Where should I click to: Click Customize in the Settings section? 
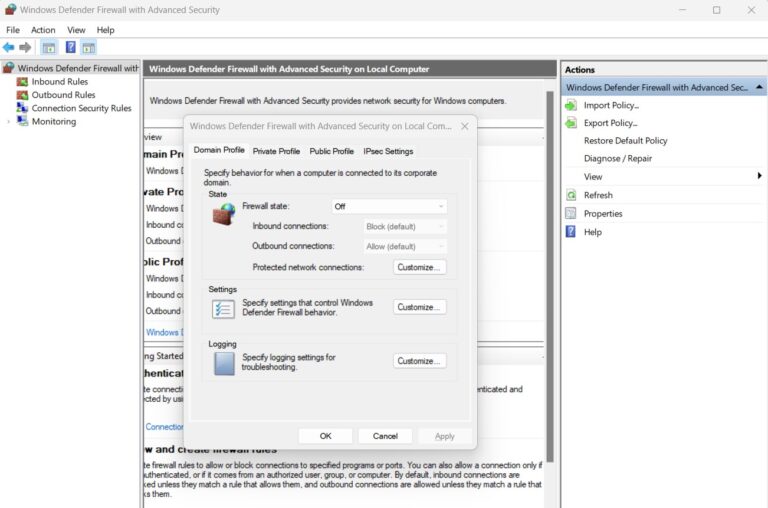point(419,307)
